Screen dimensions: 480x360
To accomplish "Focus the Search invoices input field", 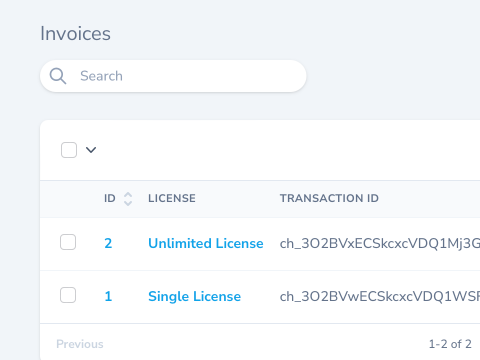I will (173, 76).
